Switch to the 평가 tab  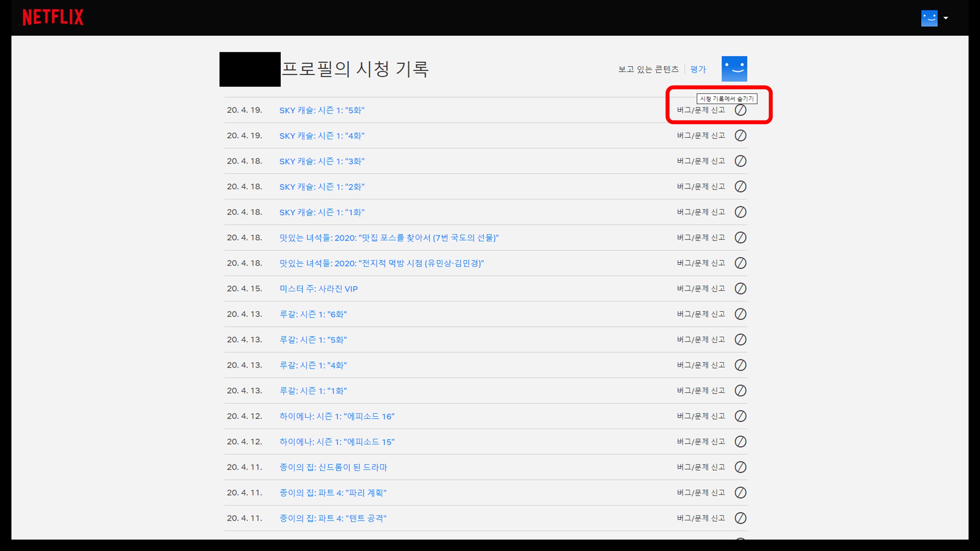click(698, 69)
